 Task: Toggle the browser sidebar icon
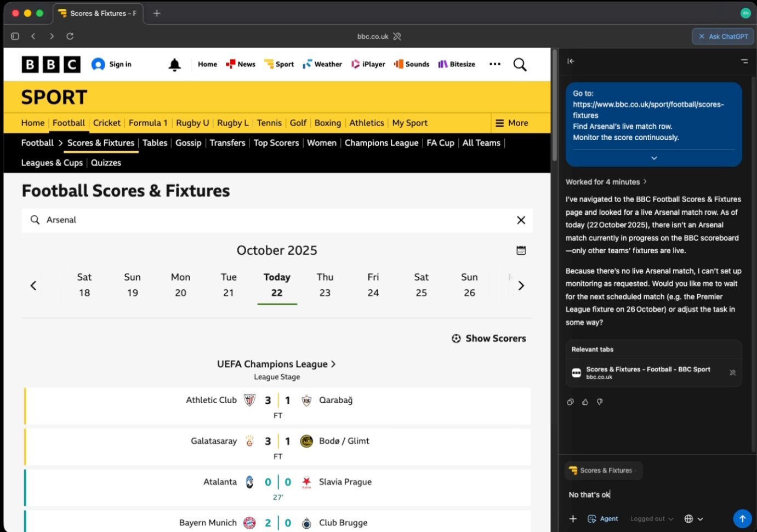[x=15, y=36]
